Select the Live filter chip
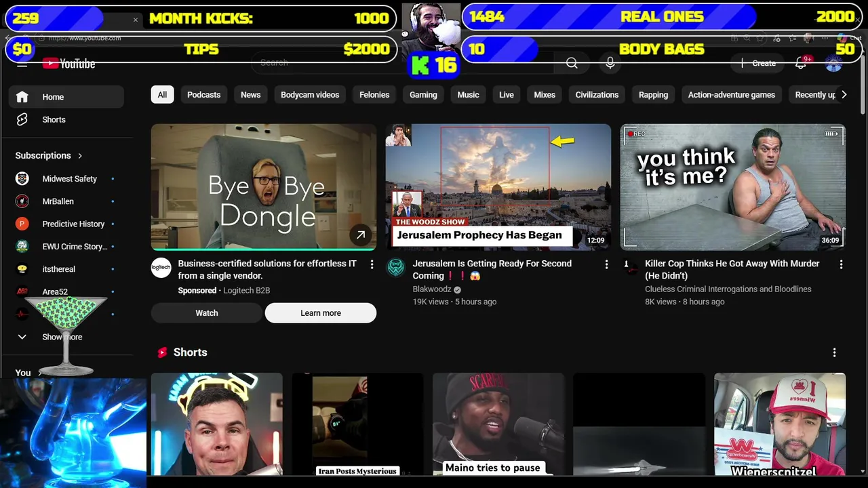 [x=507, y=95]
